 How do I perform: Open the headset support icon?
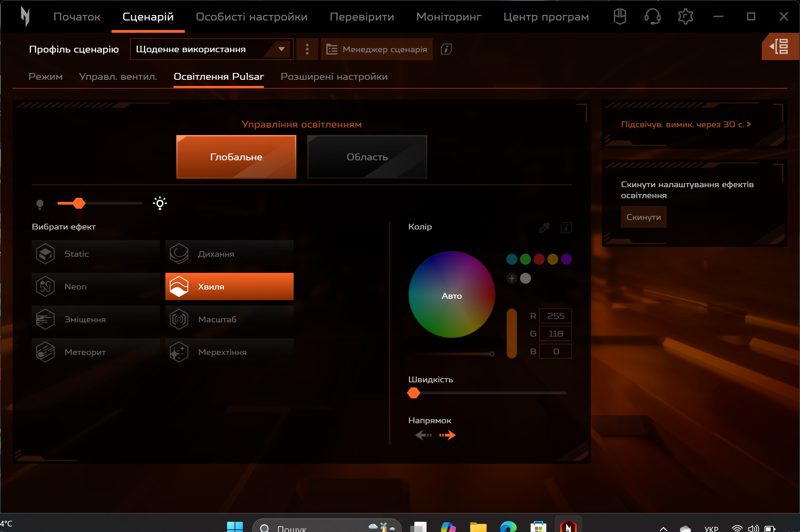click(652, 16)
